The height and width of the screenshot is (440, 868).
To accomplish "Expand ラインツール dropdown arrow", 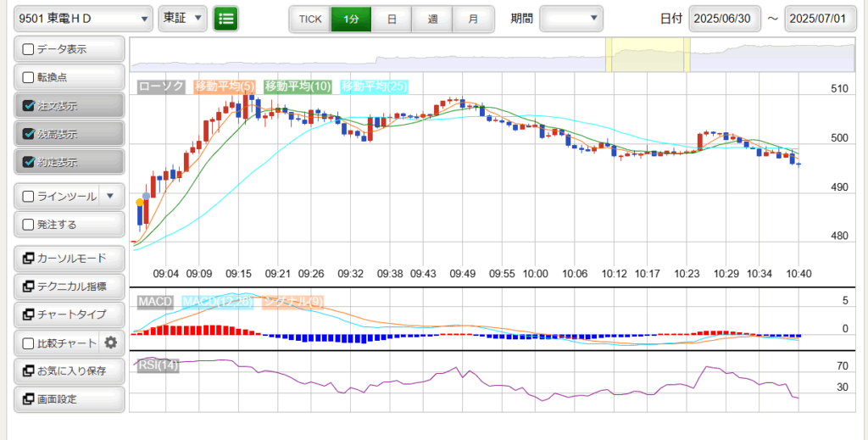I will [109, 196].
